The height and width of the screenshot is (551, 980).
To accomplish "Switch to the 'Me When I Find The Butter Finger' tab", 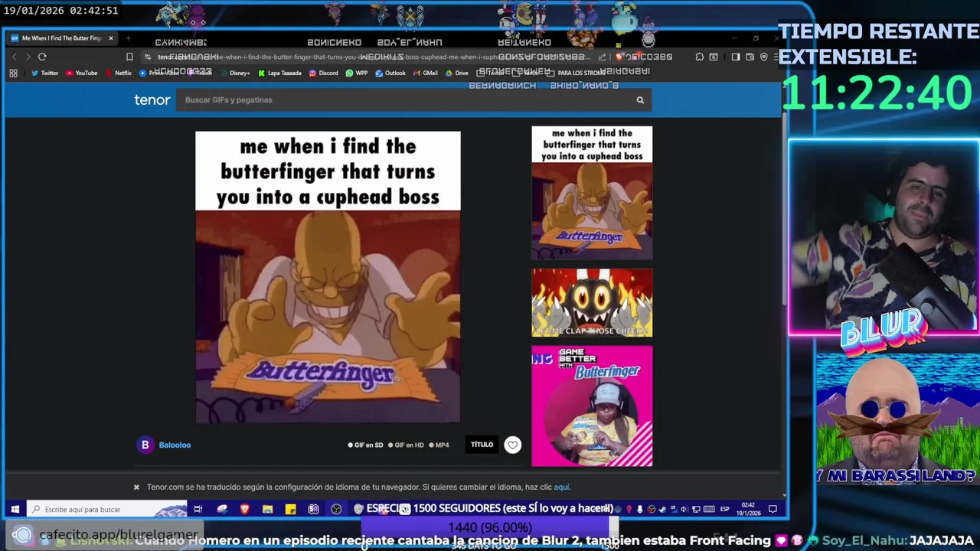I will [61, 38].
